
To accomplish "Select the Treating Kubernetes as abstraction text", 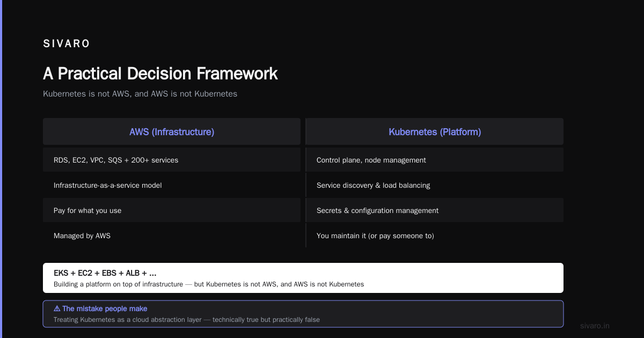I will (x=187, y=320).
